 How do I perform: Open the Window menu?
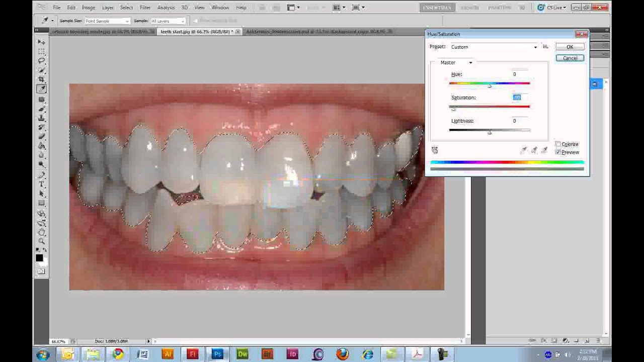pyautogui.click(x=220, y=8)
